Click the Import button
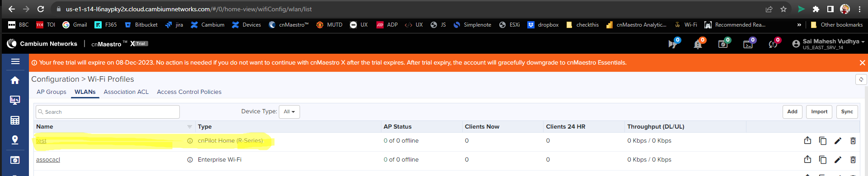Viewport: 868px width, 176px height. pos(819,112)
